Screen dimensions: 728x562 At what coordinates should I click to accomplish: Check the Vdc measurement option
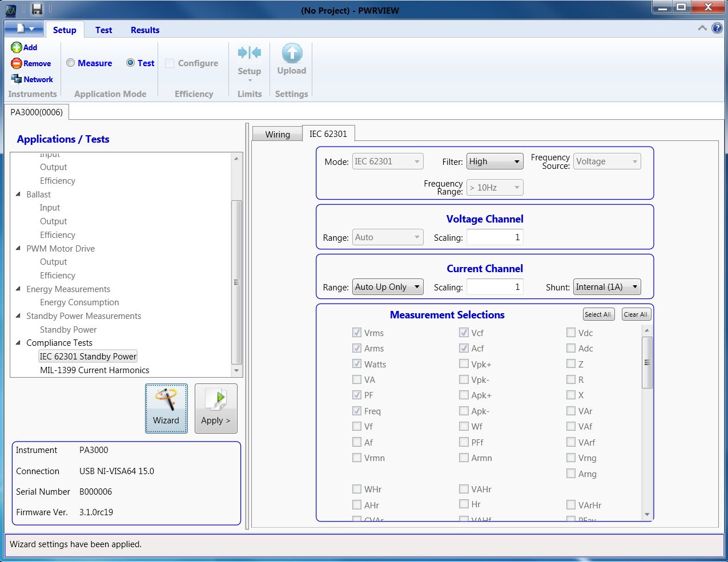pyautogui.click(x=571, y=333)
